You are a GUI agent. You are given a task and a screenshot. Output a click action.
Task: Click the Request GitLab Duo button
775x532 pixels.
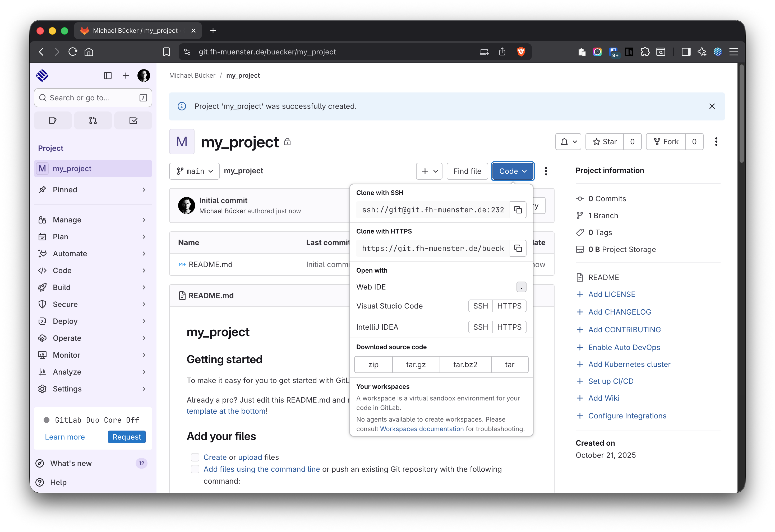[x=126, y=437]
